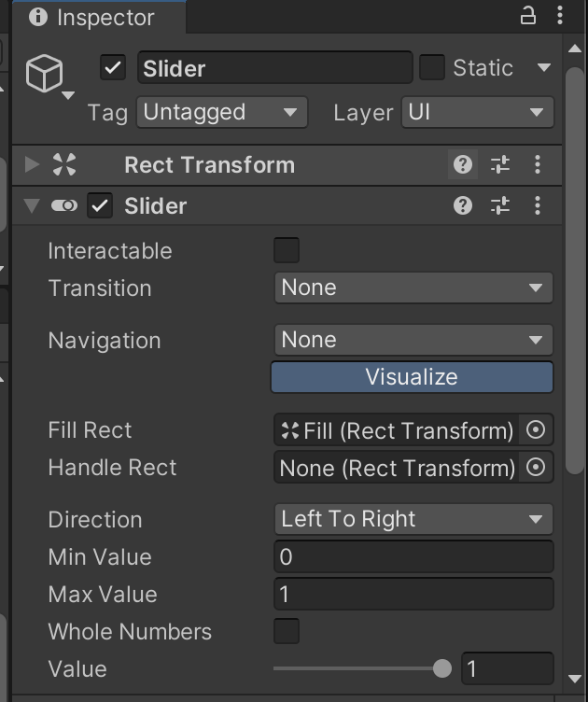588x702 pixels.
Task: Open Slider component three-dot context menu
Action: [x=538, y=205]
